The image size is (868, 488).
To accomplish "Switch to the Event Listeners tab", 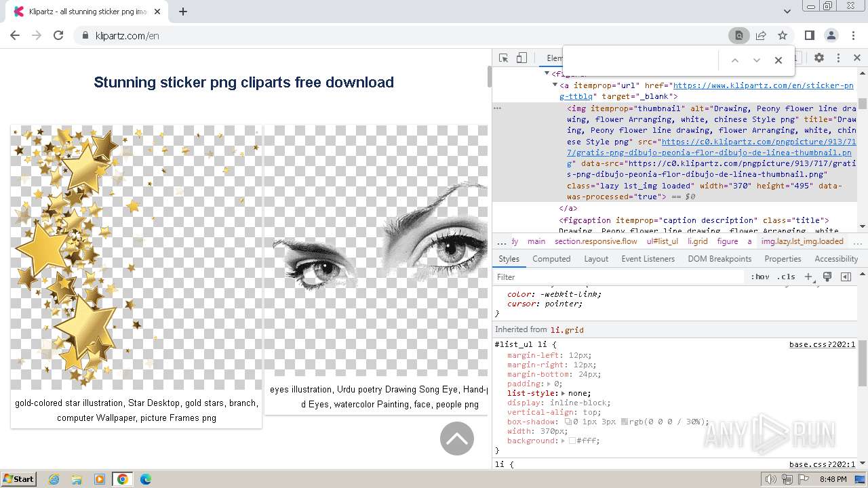I will [x=648, y=259].
